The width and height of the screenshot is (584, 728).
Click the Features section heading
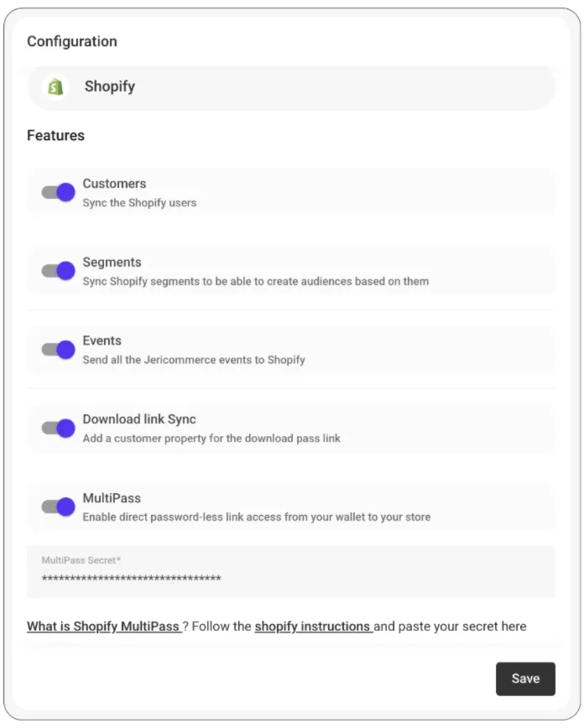[x=55, y=135]
